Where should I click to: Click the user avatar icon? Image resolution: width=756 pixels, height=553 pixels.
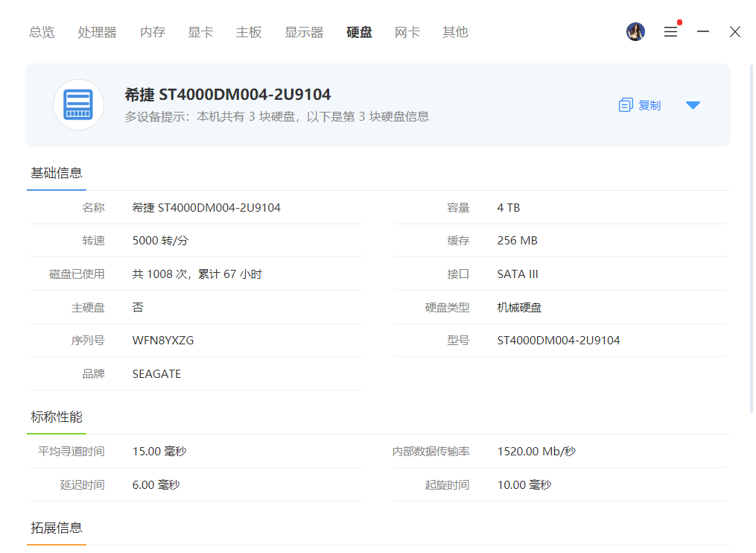coord(635,32)
